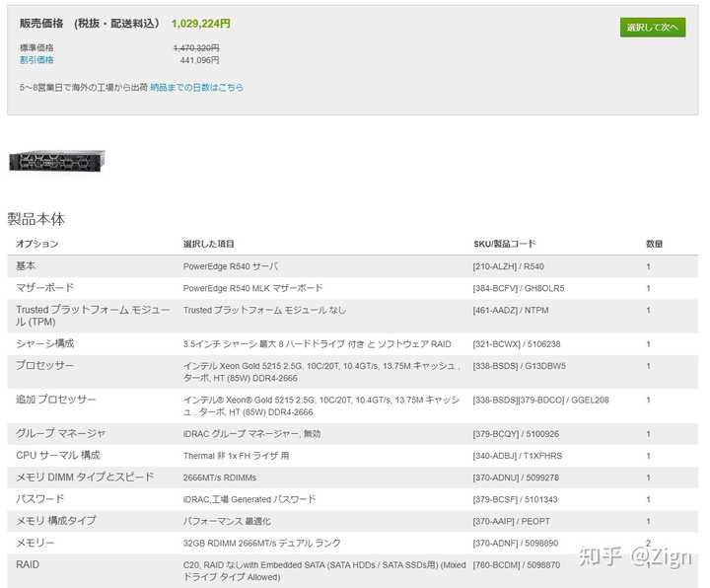Click the 2666MT/s RDIMMs entry
The height and width of the screenshot is (588, 710).
220,478
